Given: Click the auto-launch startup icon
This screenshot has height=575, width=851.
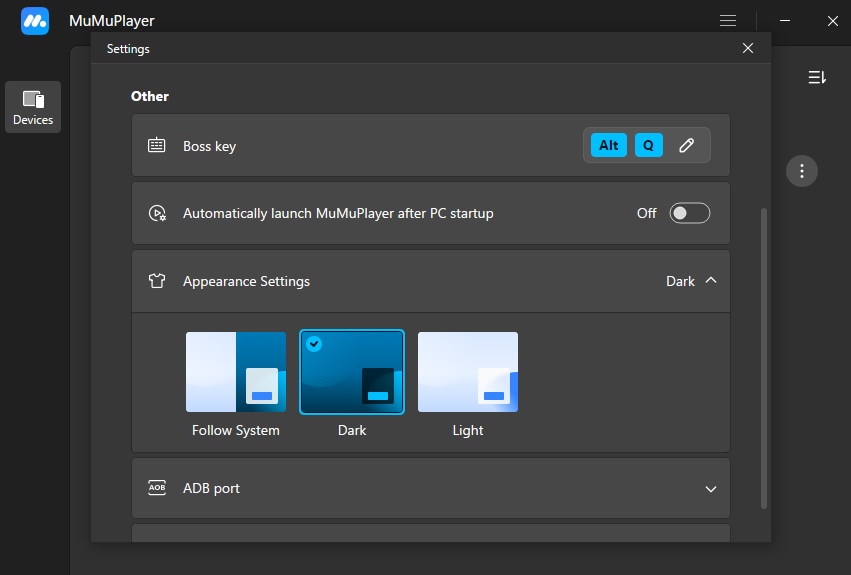Looking at the screenshot, I should click(157, 213).
